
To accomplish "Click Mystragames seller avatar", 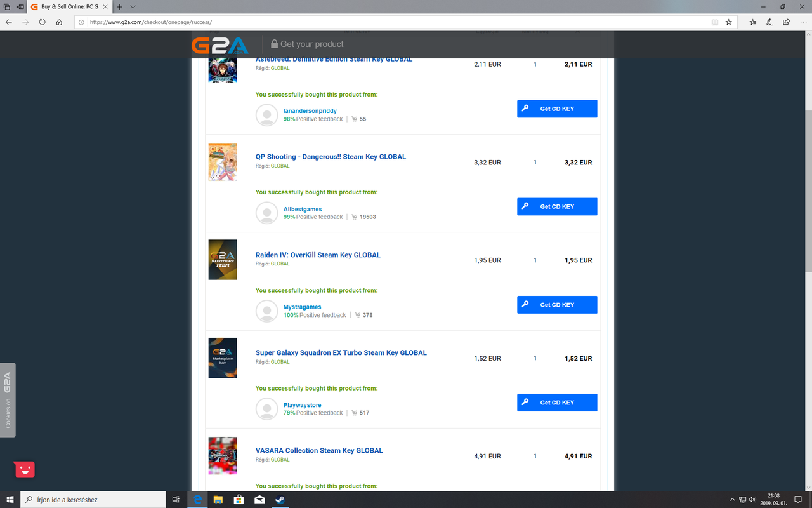I will [x=267, y=311].
